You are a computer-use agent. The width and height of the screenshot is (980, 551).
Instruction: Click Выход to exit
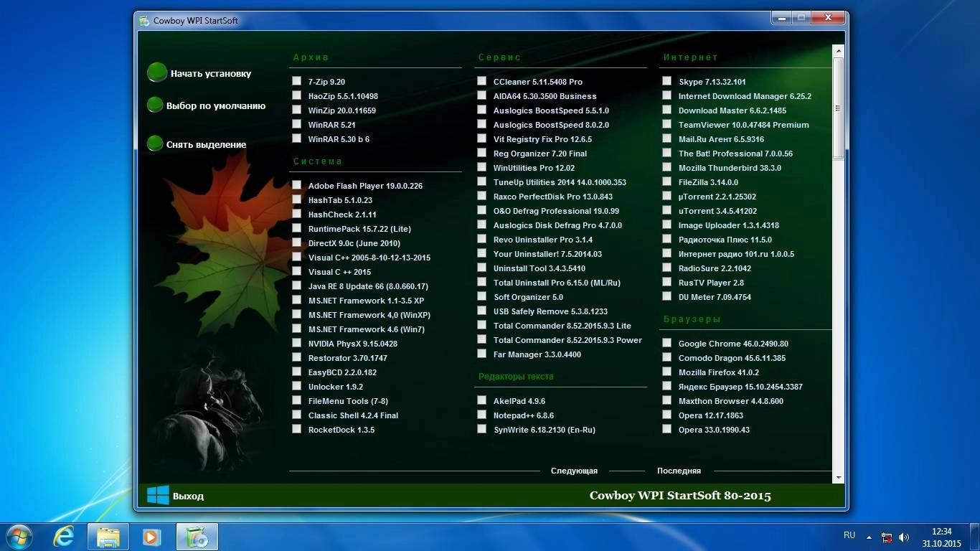(x=188, y=496)
